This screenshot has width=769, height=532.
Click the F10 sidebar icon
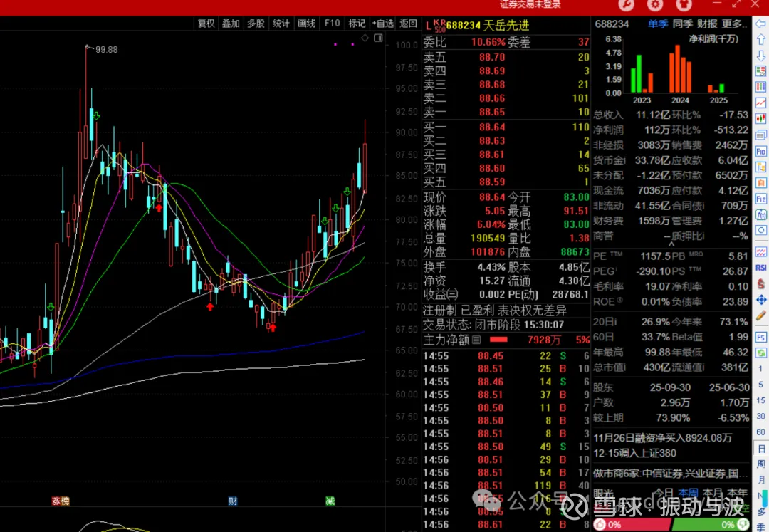pyautogui.click(x=761, y=151)
